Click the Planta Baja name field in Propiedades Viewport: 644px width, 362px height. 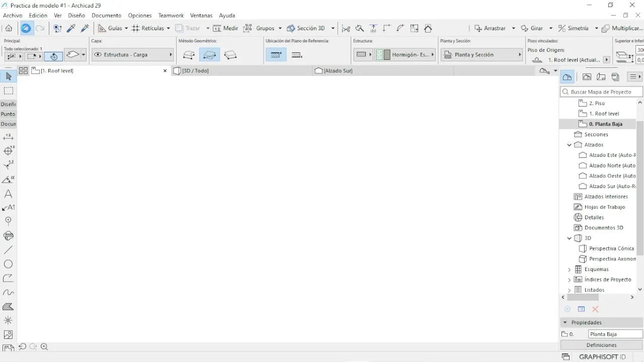click(615, 334)
